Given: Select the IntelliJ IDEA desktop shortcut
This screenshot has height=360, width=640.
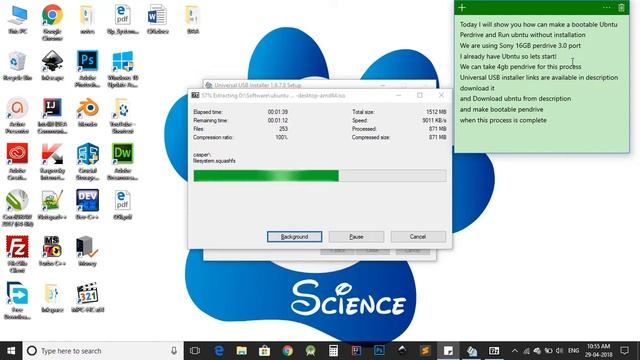Looking at the screenshot, I should (52, 116).
